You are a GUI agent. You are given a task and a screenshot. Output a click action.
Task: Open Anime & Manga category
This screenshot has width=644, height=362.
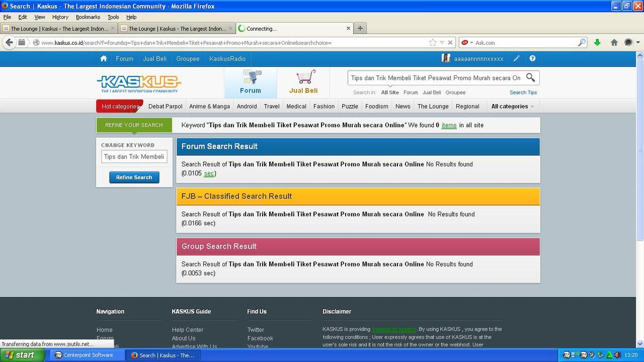(x=209, y=106)
